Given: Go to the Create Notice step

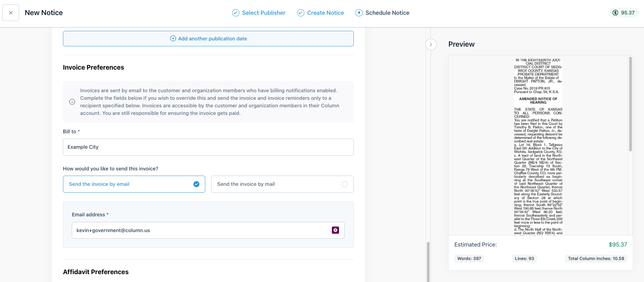Looking at the screenshot, I should click(325, 13).
